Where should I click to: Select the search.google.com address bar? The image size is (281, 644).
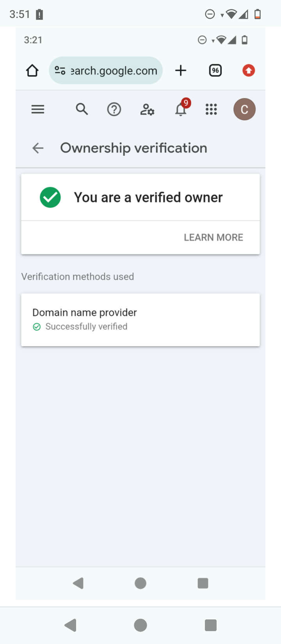tap(114, 71)
